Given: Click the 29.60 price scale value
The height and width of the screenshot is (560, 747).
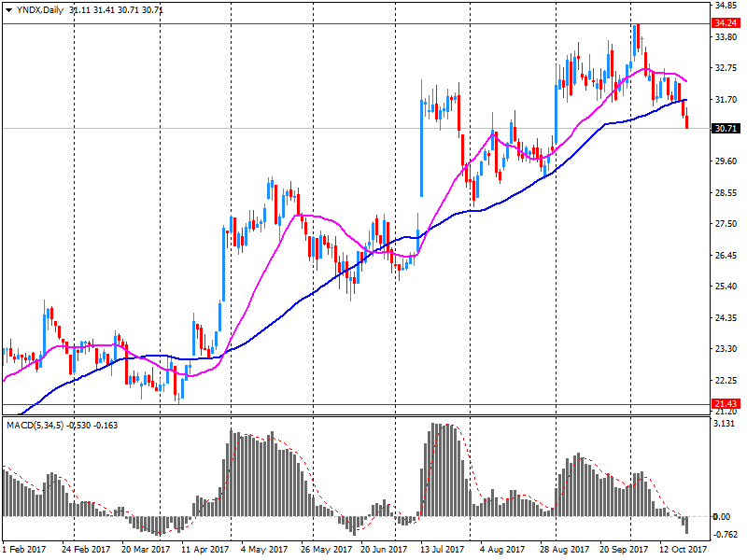Looking at the screenshot, I should tap(726, 161).
